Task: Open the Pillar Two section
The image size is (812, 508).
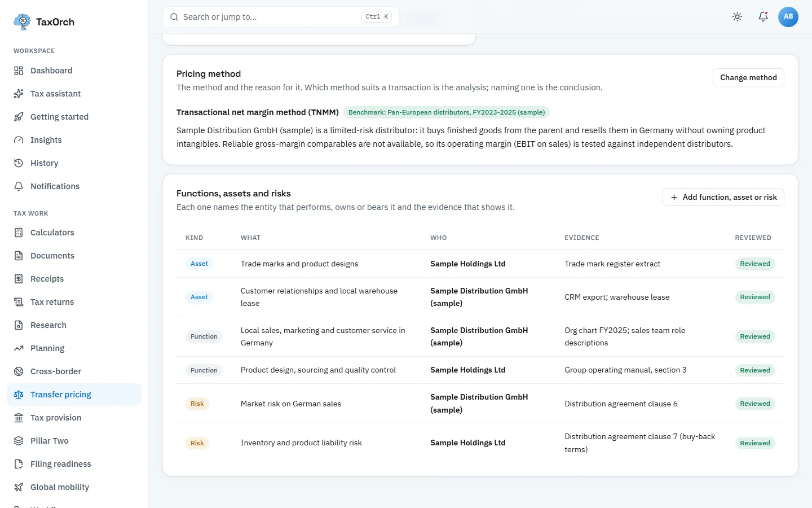Action: [74, 441]
